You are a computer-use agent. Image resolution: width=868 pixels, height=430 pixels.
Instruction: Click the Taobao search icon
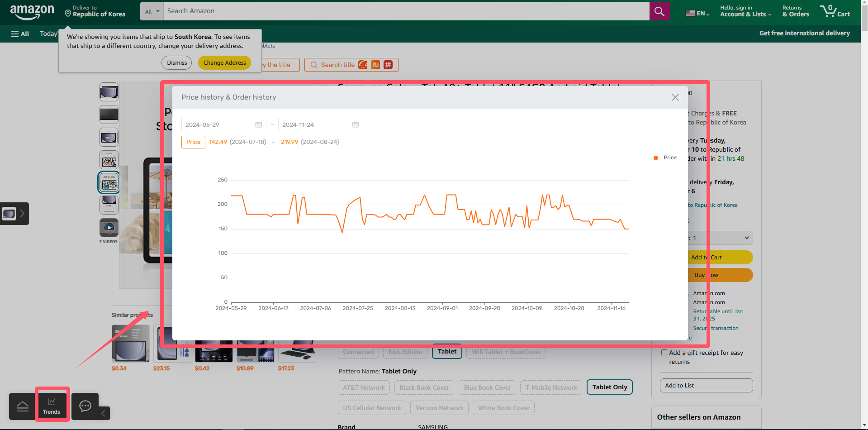[375, 65]
